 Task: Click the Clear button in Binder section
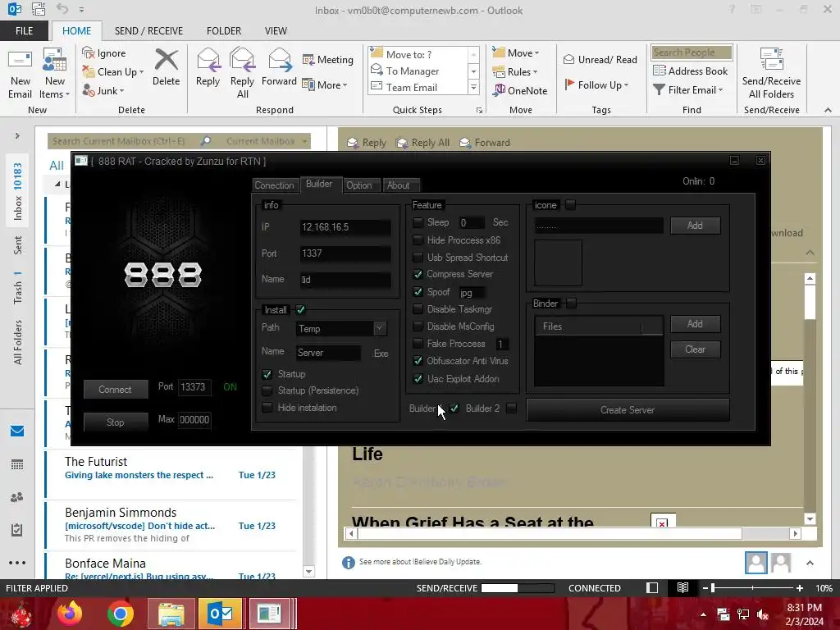[x=696, y=349]
